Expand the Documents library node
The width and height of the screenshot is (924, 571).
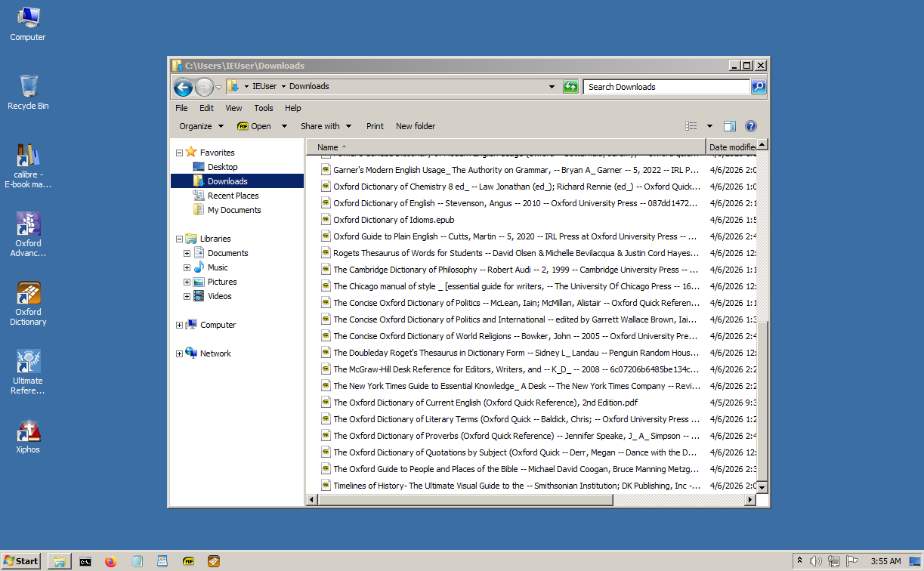pyautogui.click(x=187, y=253)
